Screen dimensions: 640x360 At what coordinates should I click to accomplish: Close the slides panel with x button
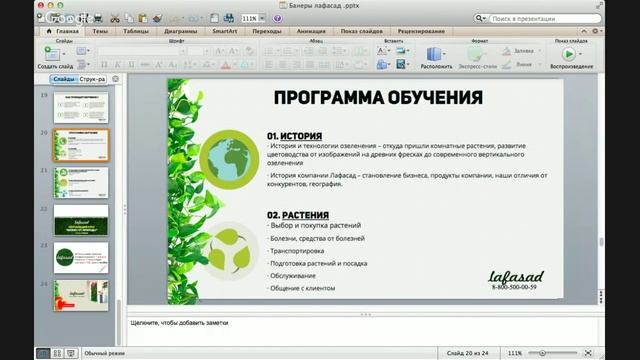116,79
